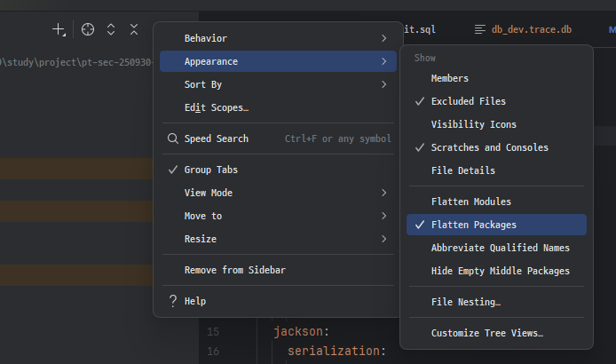
Task: Click the db_dev.trace.db file icon
Action: [x=479, y=29]
